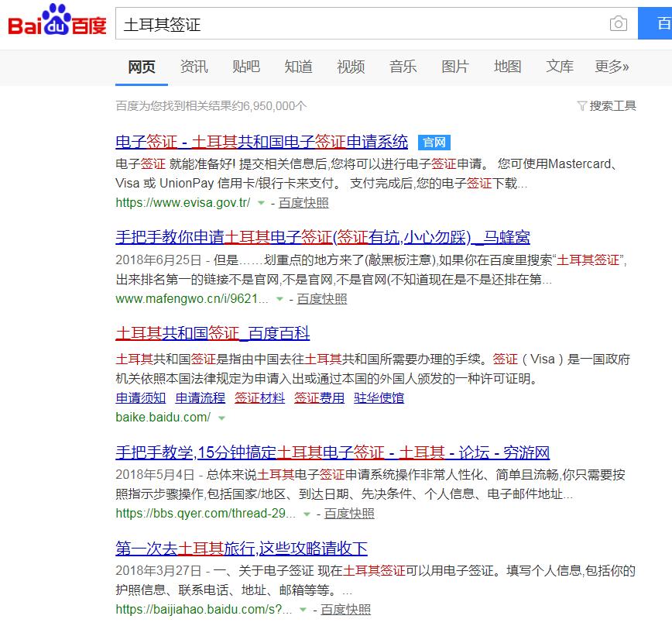This screenshot has width=672, height=626.
Task: Switch to the 视频 tab
Action: (x=351, y=67)
